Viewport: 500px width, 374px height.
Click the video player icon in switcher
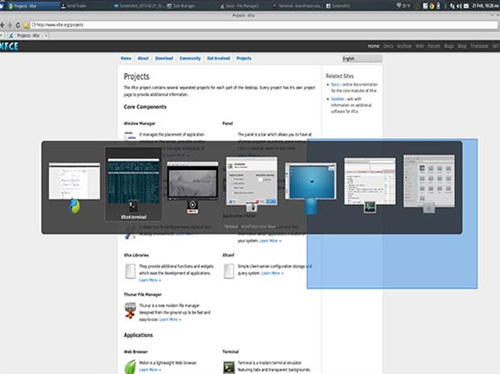click(x=192, y=207)
